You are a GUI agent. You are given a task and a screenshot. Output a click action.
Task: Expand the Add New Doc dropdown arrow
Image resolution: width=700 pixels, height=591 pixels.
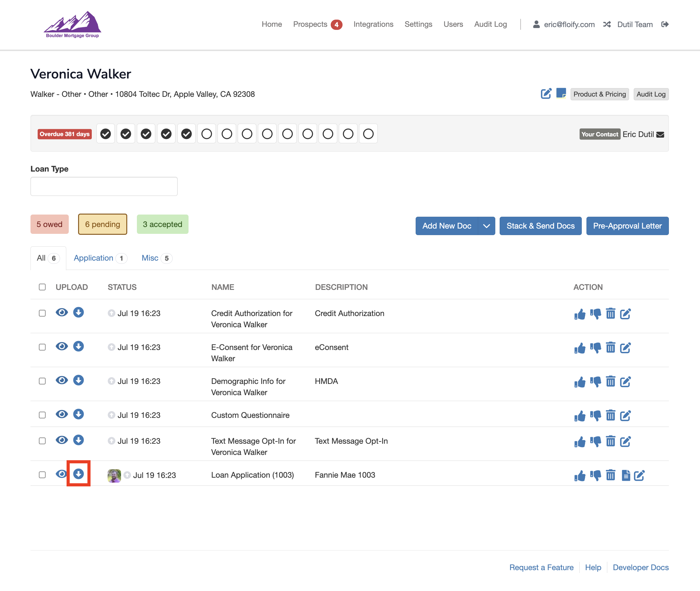486,226
